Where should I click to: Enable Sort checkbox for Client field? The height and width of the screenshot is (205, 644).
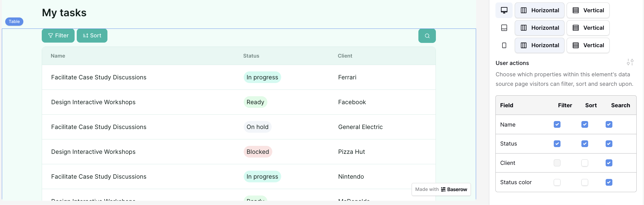pos(585,163)
